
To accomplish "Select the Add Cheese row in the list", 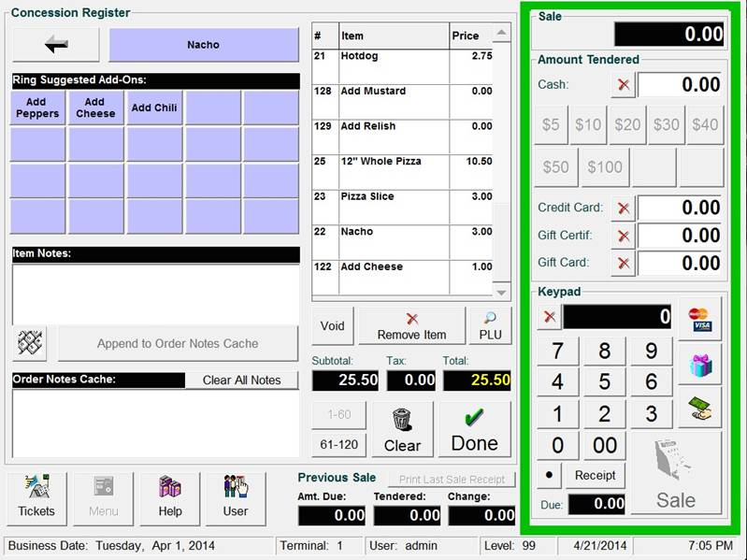I will click(x=403, y=278).
